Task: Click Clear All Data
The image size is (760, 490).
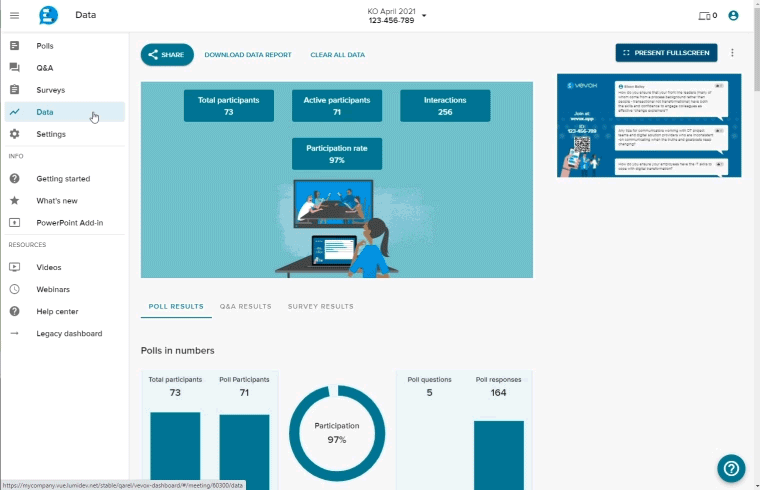Action: click(x=337, y=55)
